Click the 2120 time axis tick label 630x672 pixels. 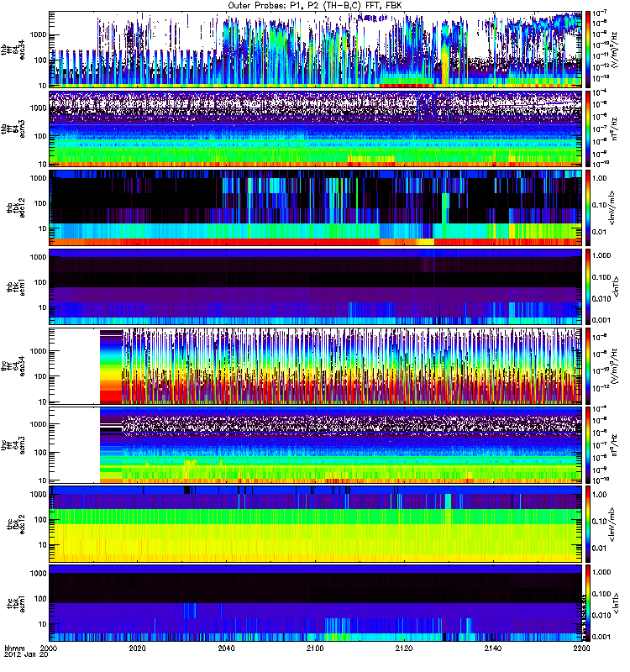tap(404, 648)
